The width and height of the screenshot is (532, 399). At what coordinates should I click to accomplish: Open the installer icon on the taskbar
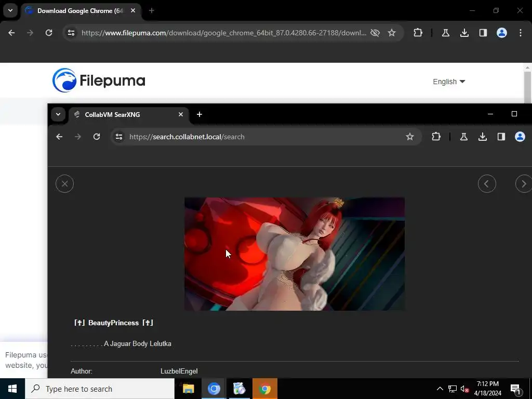[x=239, y=389]
